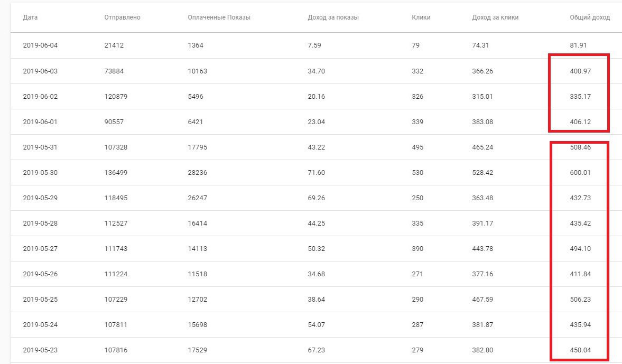Click paid impressions value 28236
The image size is (622, 364).
[198, 173]
